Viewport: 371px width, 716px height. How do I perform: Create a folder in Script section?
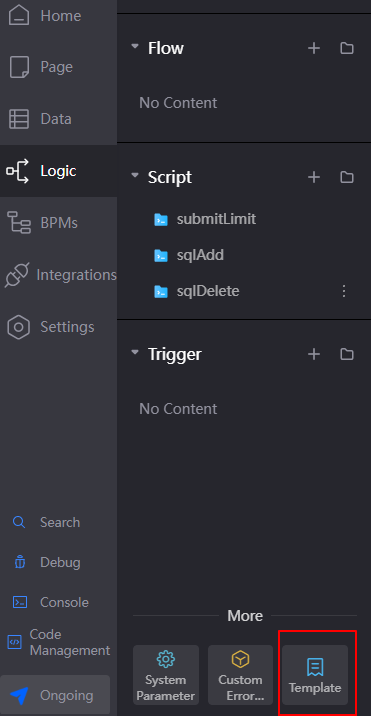tap(347, 177)
